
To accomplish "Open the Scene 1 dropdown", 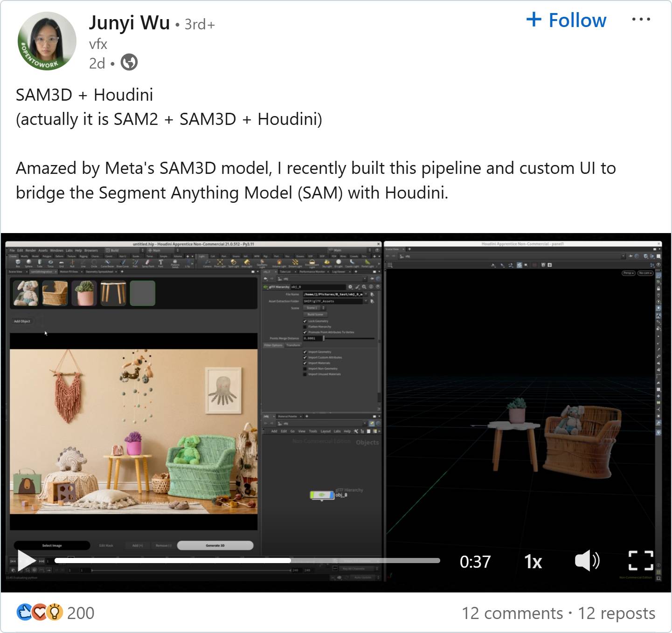I will (314, 308).
